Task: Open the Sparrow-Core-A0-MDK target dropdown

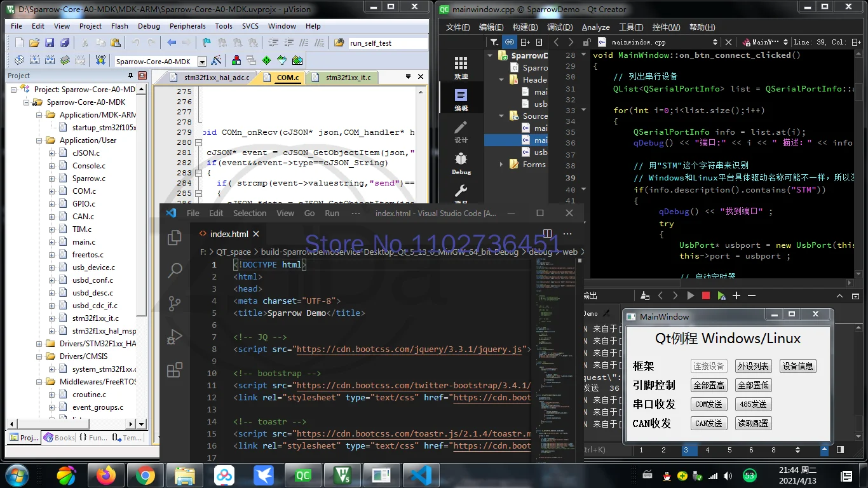Action: pos(202,62)
